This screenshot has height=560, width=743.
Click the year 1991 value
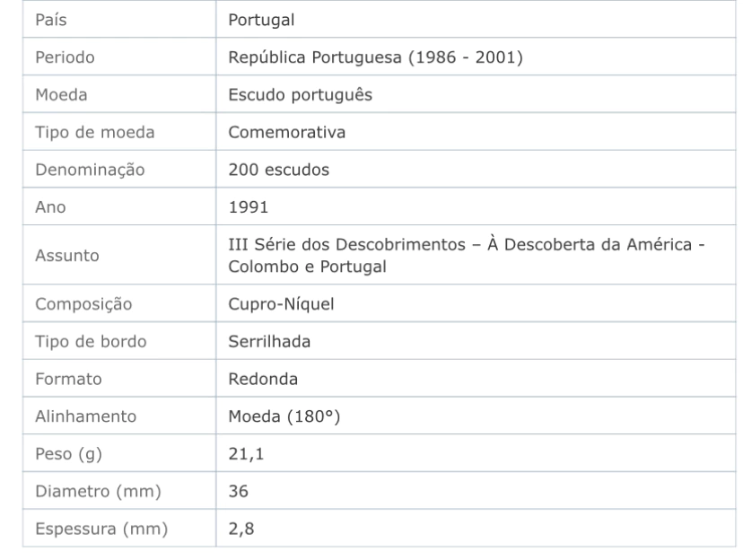click(x=248, y=207)
